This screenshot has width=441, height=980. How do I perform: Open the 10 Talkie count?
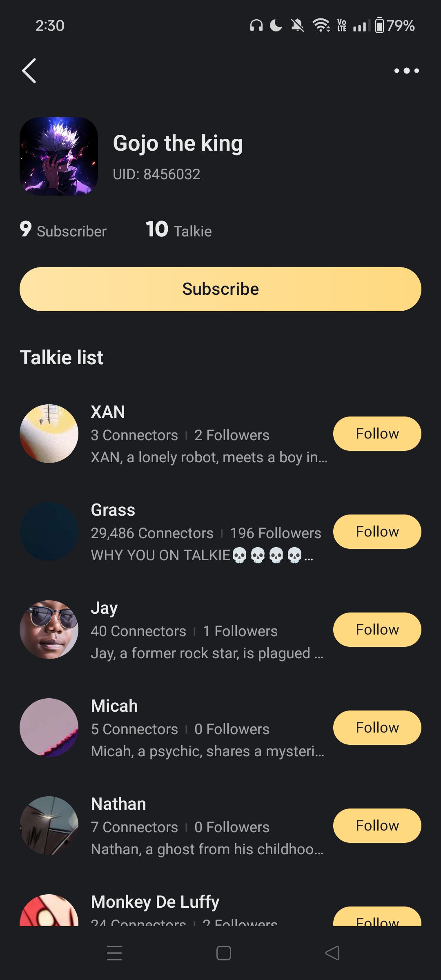(x=179, y=230)
